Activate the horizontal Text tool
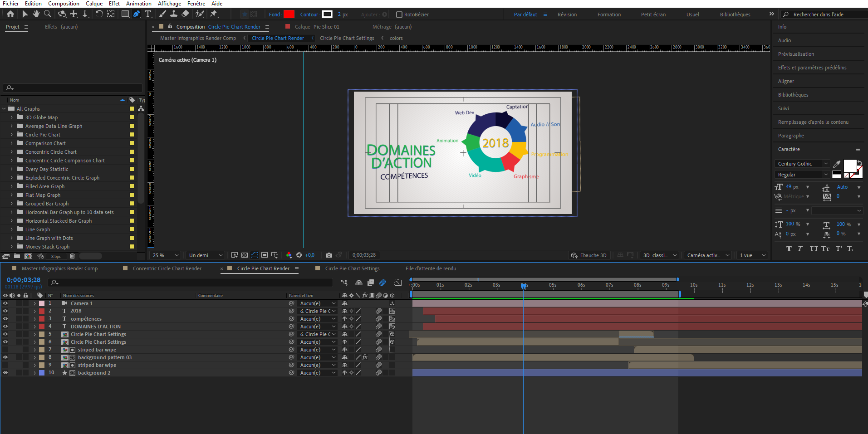Image resolution: width=868 pixels, height=434 pixels. tap(148, 14)
